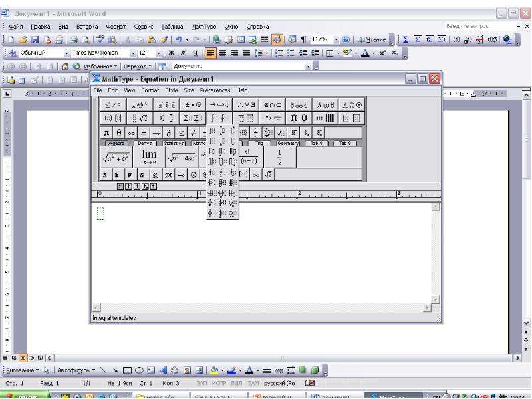Viewport: 532px width, 399px height.
Task: Insert the pi symbol from MathType bar
Action: tap(106, 132)
